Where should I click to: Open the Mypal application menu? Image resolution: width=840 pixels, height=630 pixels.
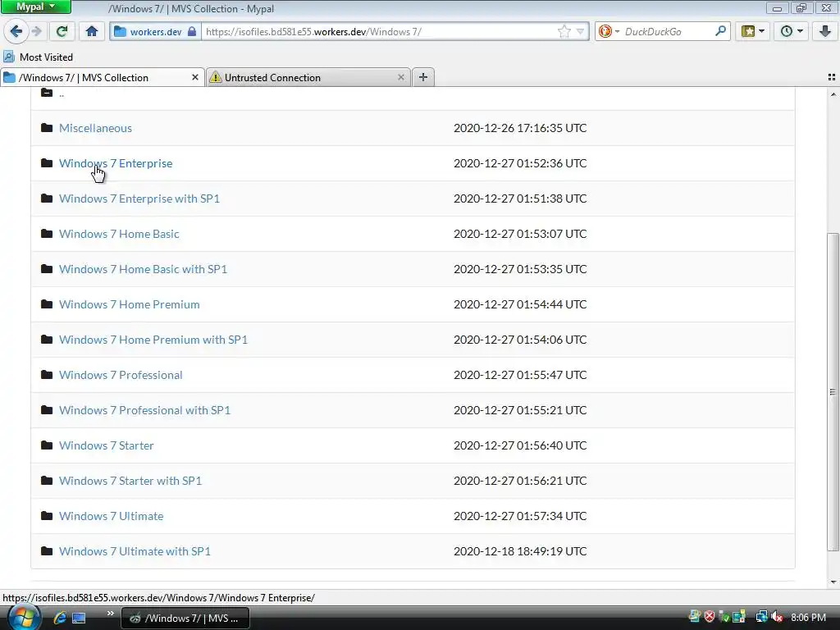[x=35, y=7]
